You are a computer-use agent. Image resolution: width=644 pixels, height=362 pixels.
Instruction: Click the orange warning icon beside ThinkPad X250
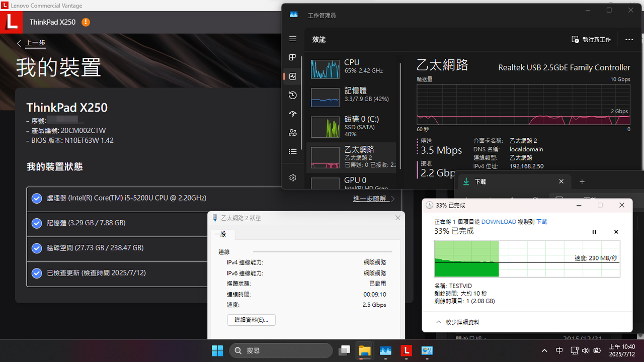point(86,22)
